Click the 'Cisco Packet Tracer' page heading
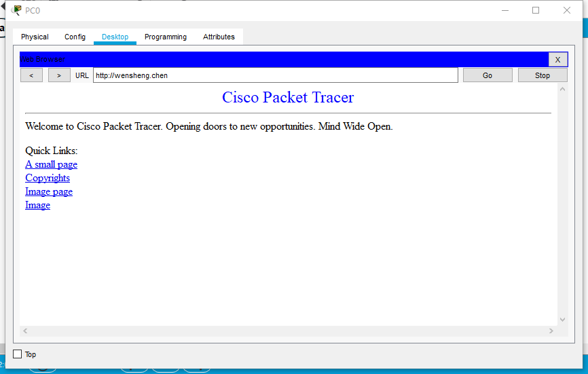The image size is (588, 374). click(x=288, y=97)
